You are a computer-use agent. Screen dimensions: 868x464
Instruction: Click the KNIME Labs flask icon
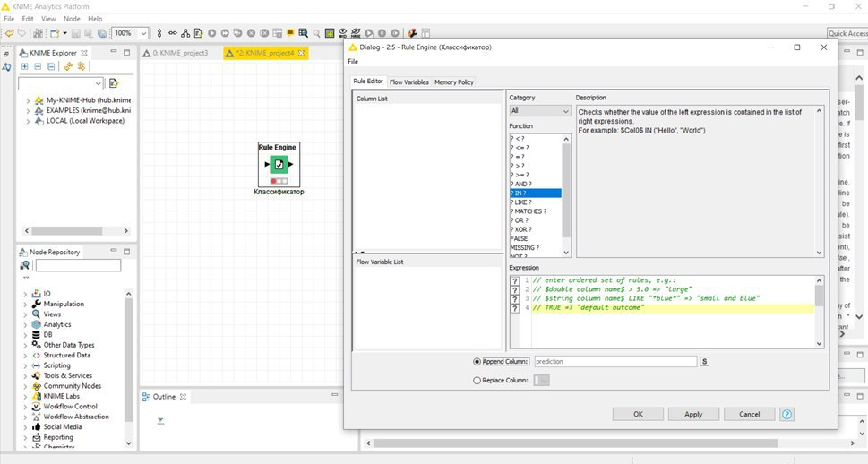coord(37,397)
